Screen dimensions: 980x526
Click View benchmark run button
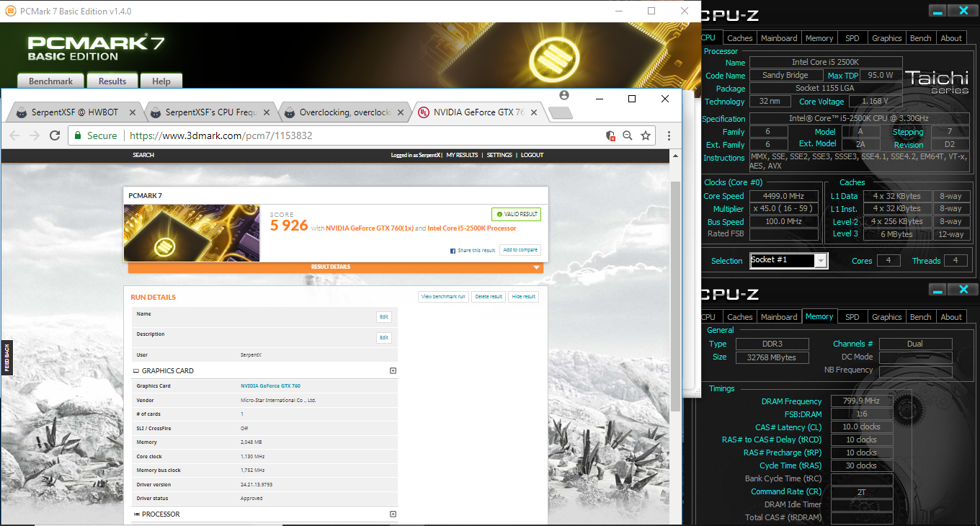(x=443, y=297)
